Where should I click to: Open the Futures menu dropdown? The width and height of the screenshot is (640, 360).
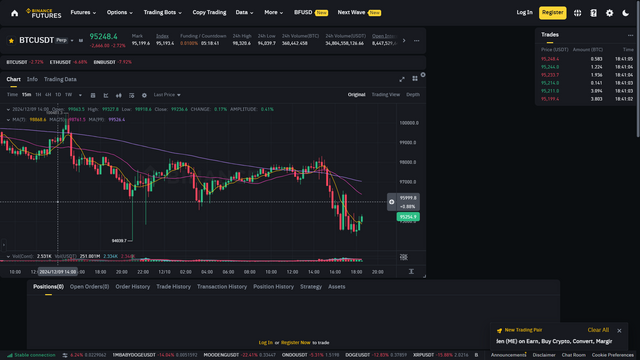(83, 13)
